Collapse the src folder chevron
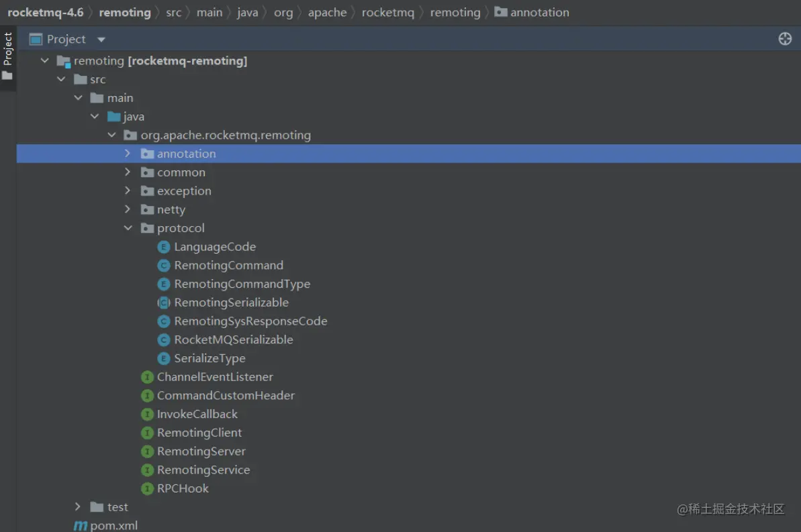 tap(61, 79)
